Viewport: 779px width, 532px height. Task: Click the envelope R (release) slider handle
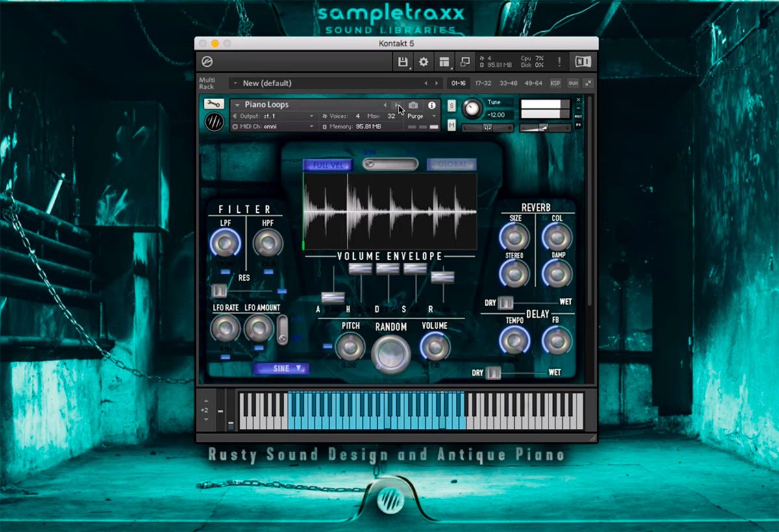(x=442, y=277)
